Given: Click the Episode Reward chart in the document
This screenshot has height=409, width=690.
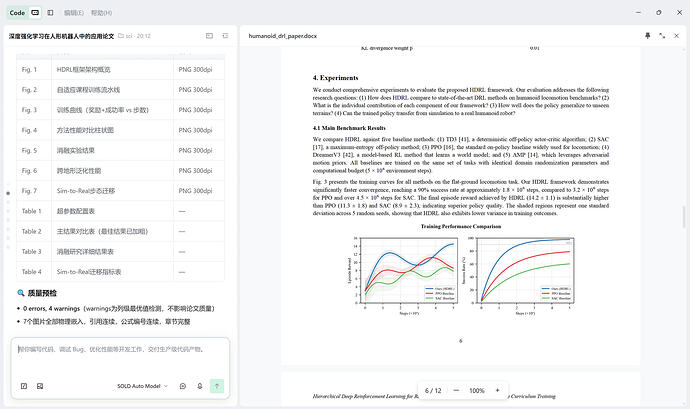Looking at the screenshot, I should [403, 276].
